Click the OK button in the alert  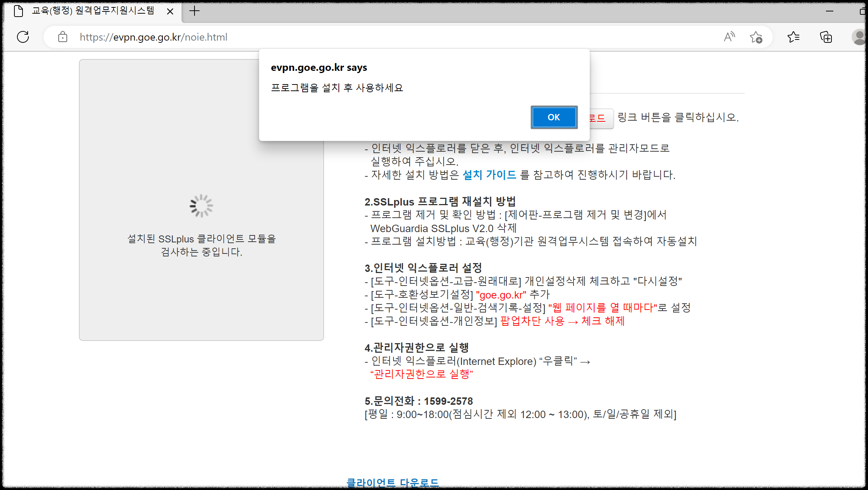click(x=554, y=117)
